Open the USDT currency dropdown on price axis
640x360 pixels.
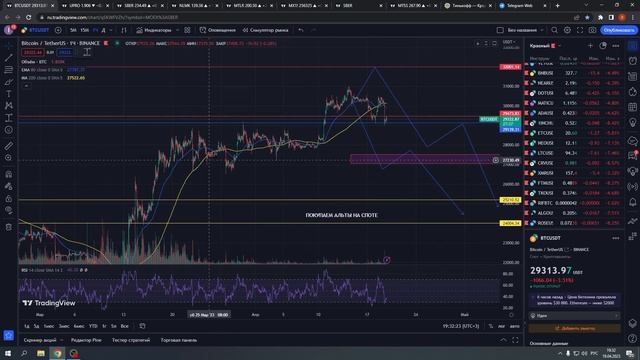coord(509,42)
